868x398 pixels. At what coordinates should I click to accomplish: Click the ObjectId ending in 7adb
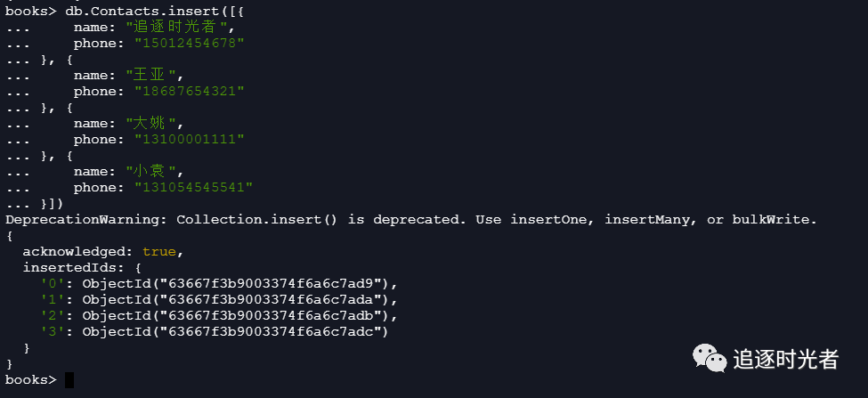pos(239,315)
